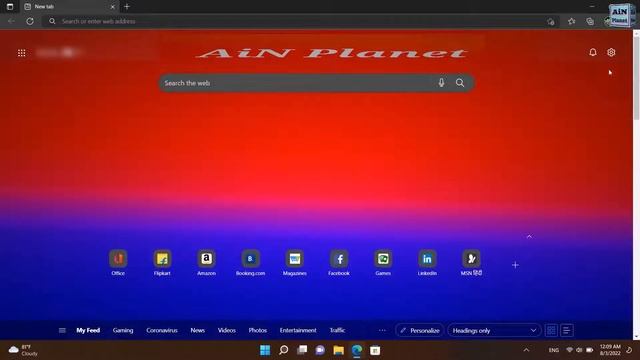Open clock and date panel

coord(610,350)
